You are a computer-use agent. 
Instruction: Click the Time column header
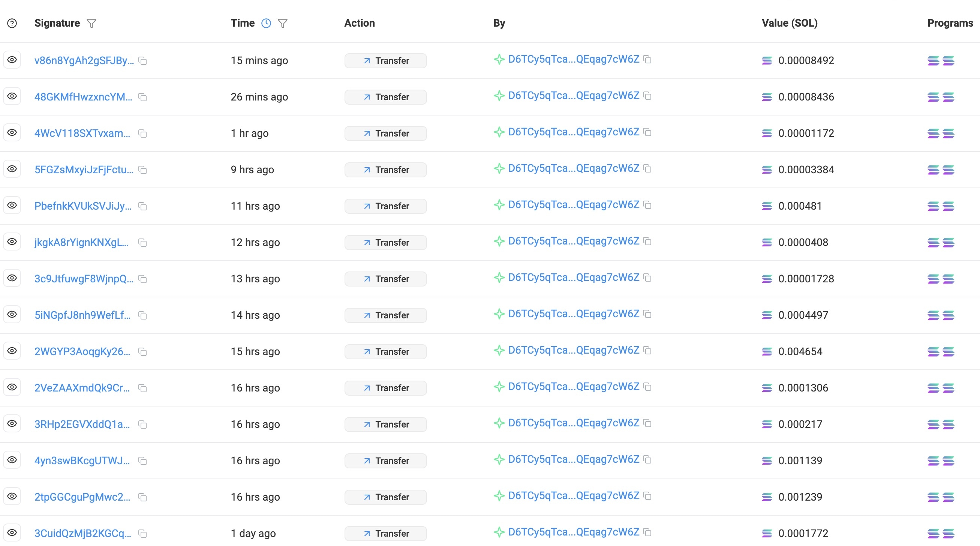coord(242,23)
